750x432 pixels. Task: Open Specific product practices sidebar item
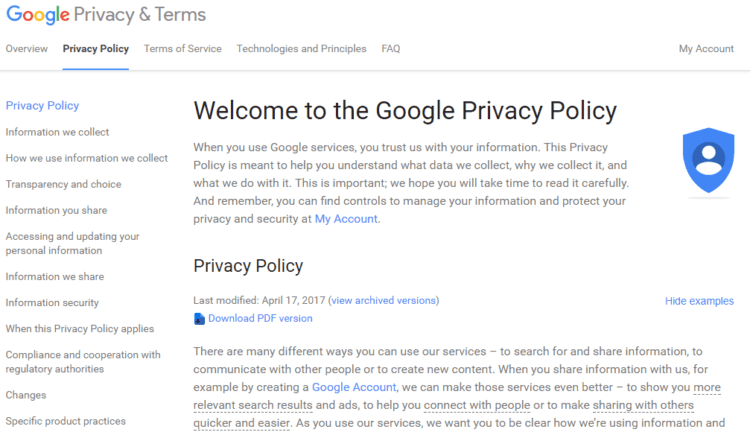[66, 421]
